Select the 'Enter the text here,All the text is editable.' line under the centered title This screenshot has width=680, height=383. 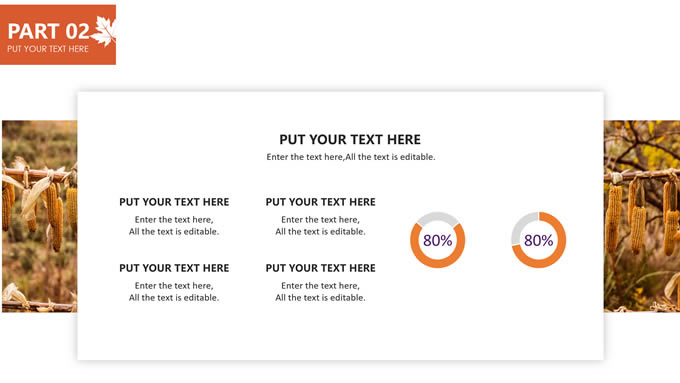point(350,157)
